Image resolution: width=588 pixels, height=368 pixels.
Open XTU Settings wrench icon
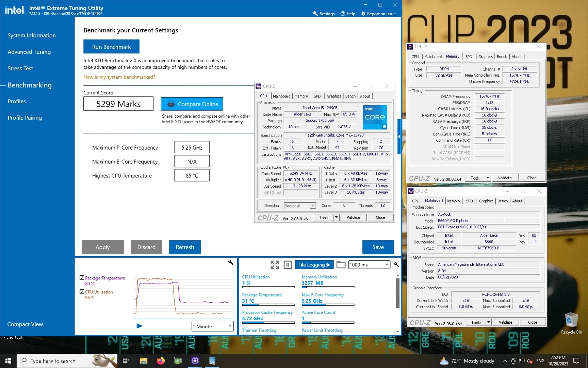tap(315, 14)
